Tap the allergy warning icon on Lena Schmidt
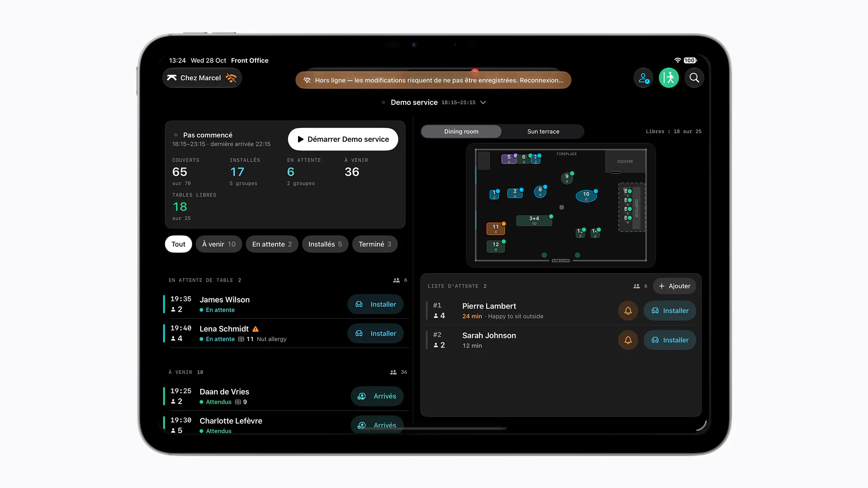868x488 pixels. pos(256,329)
